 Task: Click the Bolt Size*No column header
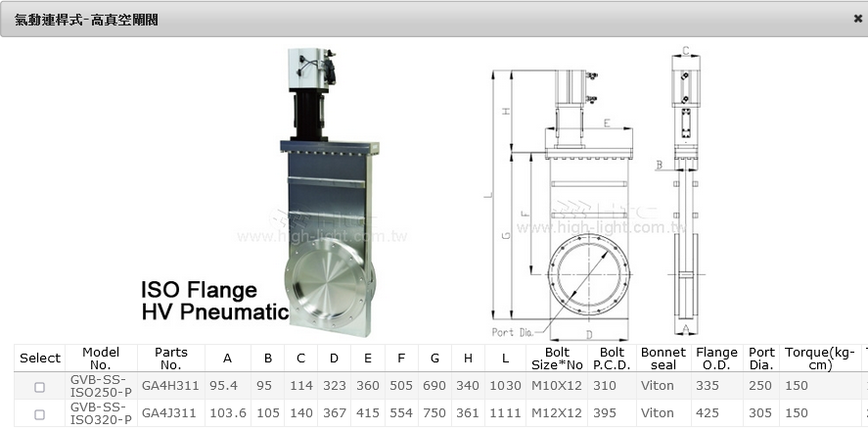(x=555, y=359)
